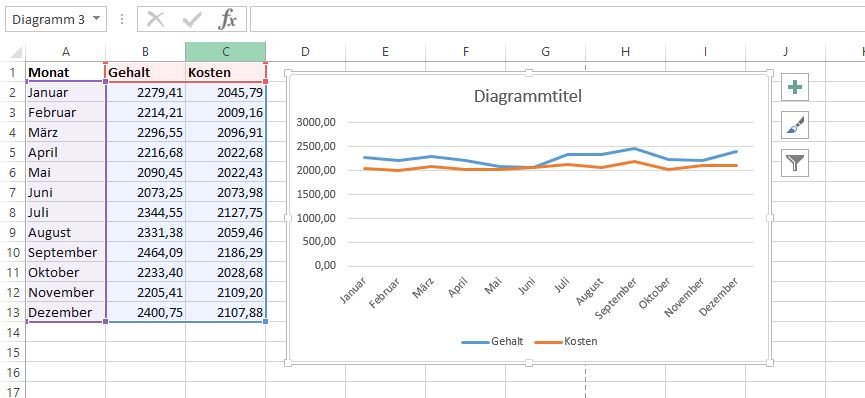Click the Juli cell in column A
Screen dimensions: 865x398
click(x=66, y=212)
